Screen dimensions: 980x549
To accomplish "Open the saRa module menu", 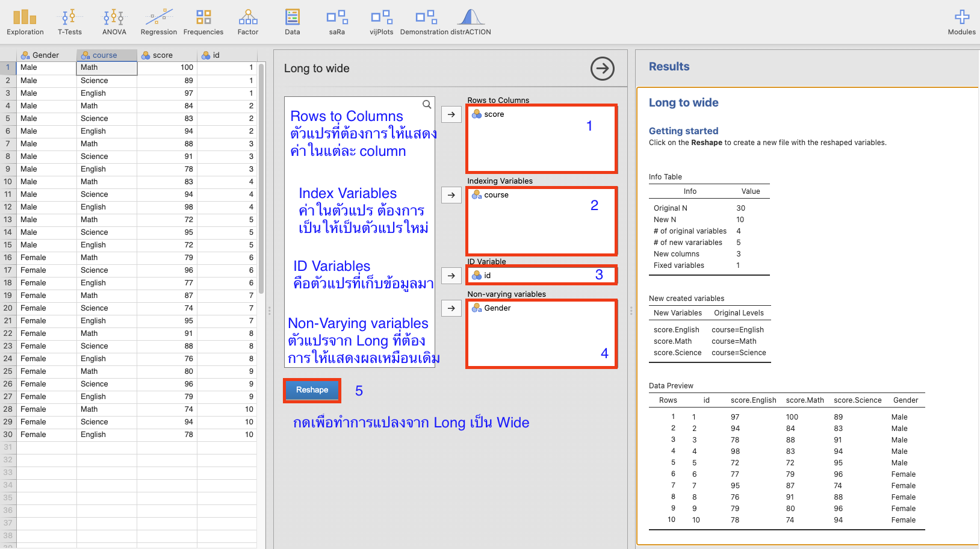I will (x=336, y=22).
